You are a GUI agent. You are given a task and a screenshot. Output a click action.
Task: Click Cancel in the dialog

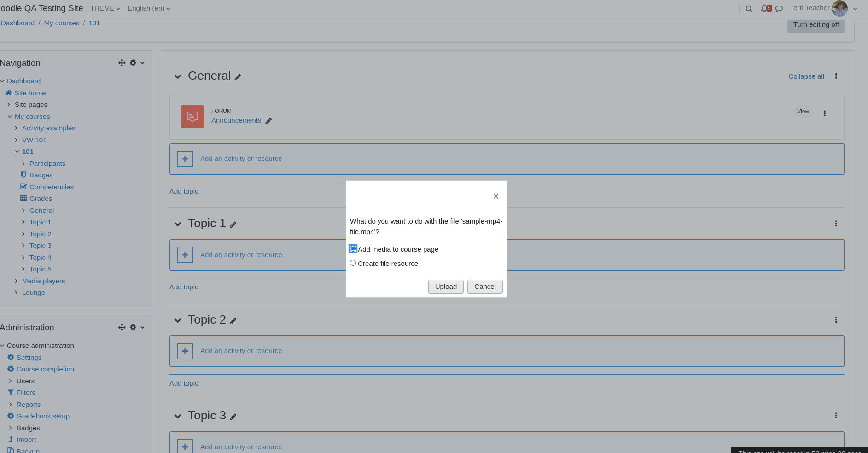(485, 287)
